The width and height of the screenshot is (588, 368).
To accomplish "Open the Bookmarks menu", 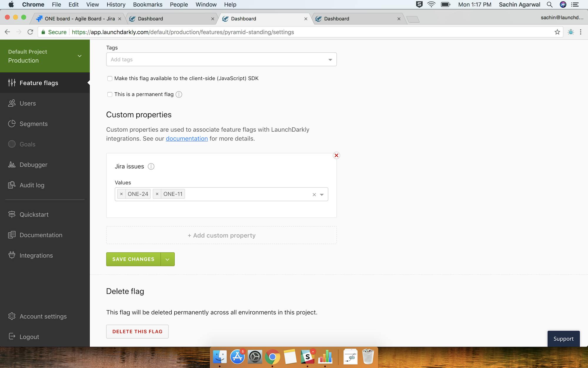I will (x=148, y=4).
